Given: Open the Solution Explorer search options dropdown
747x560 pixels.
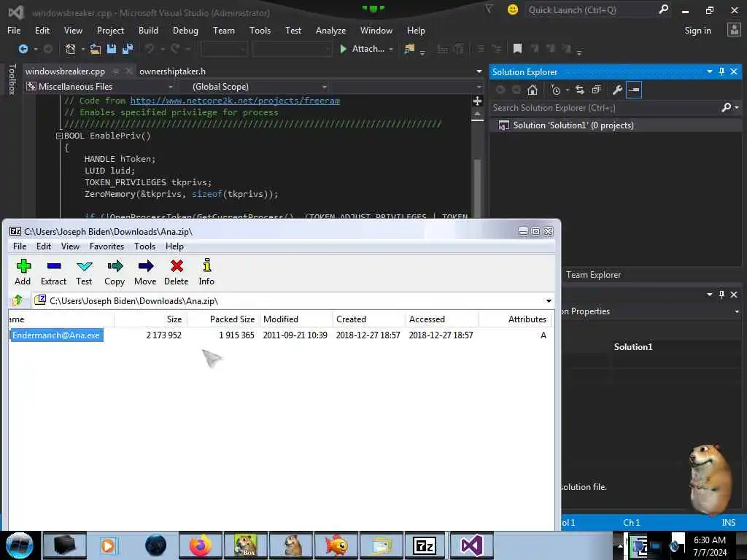Looking at the screenshot, I should point(737,108).
